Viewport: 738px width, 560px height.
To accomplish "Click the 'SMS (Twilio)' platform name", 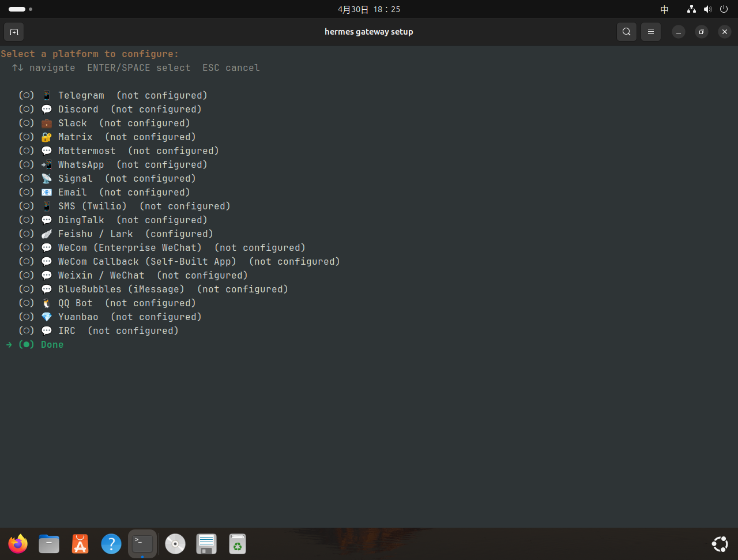I will tap(93, 206).
